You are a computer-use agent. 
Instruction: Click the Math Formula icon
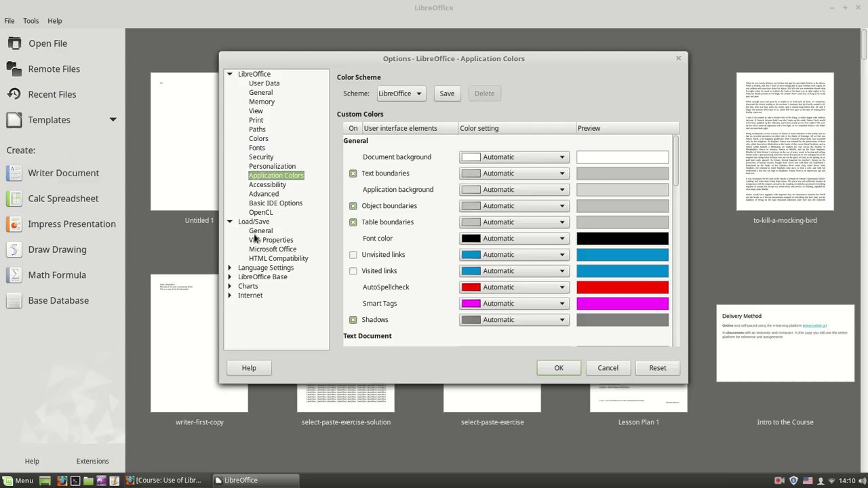[14, 274]
